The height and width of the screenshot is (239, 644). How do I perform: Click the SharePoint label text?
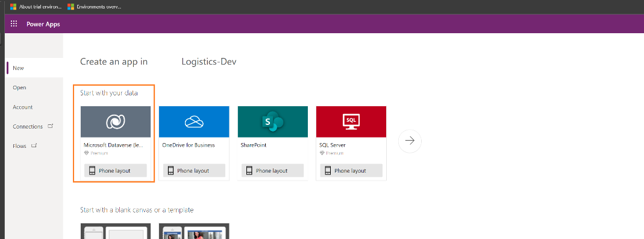pyautogui.click(x=254, y=145)
